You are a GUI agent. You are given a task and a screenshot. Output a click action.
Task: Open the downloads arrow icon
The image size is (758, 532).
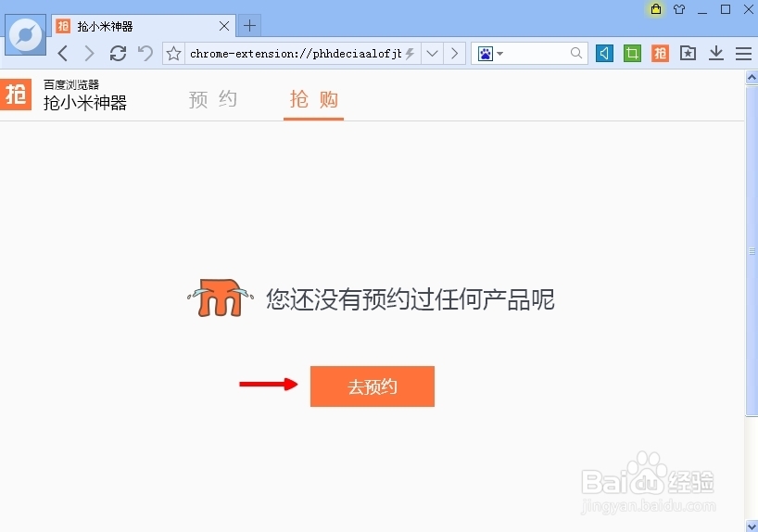(x=716, y=53)
